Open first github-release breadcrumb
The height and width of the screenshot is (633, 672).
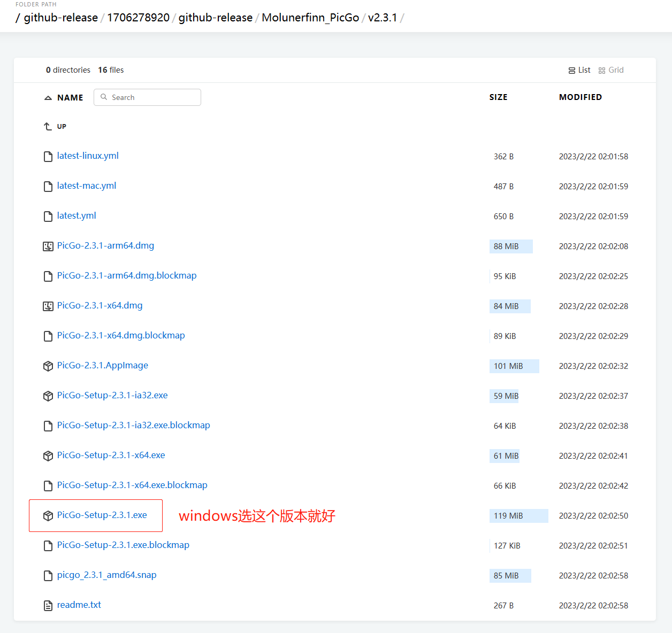[61, 18]
